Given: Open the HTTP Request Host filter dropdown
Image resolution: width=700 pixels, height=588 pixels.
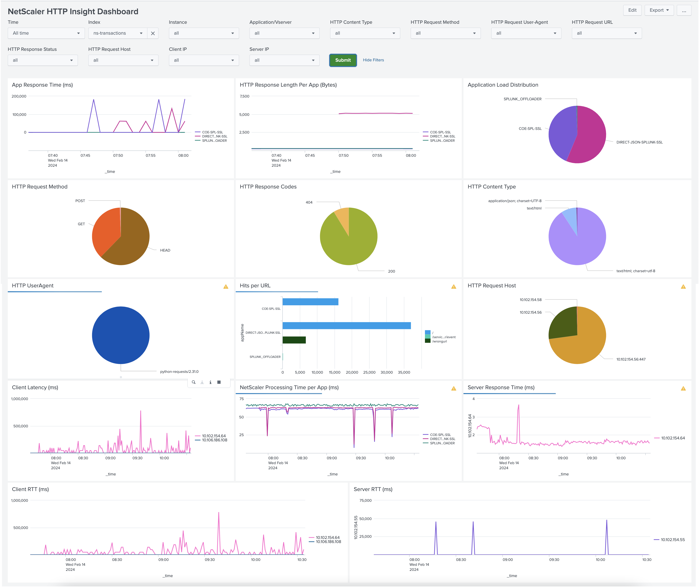Looking at the screenshot, I should point(123,60).
